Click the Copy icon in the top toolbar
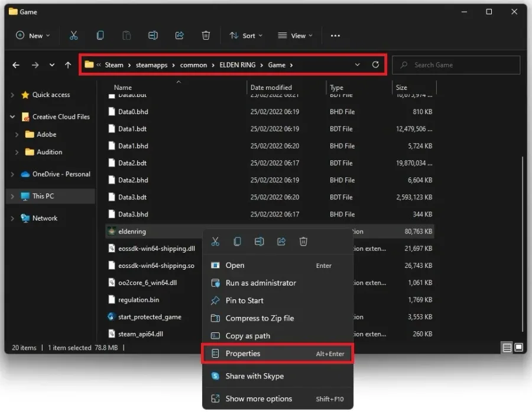The height and width of the screenshot is (414, 532). coord(100,35)
